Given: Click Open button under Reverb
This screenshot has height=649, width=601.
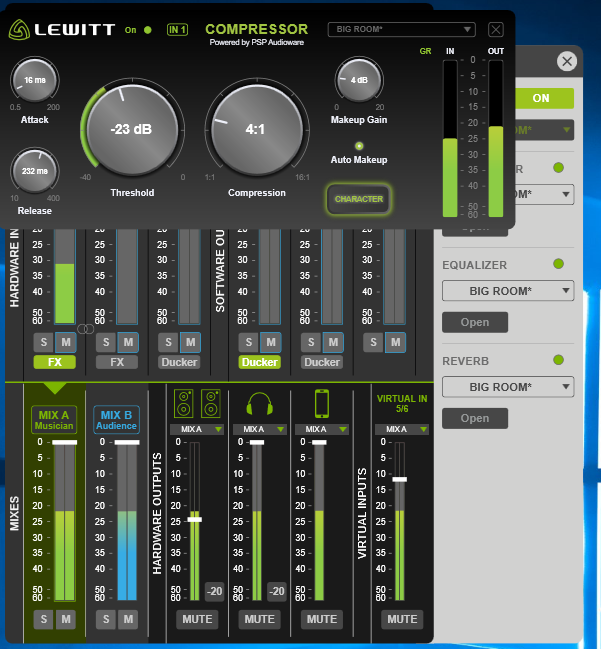Looking at the screenshot, I should click(x=475, y=418).
